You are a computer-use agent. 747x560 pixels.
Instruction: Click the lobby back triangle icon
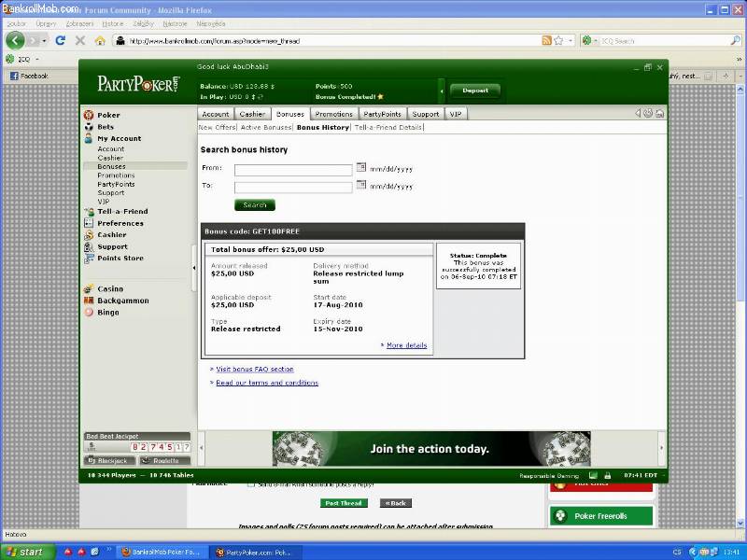coord(638,113)
